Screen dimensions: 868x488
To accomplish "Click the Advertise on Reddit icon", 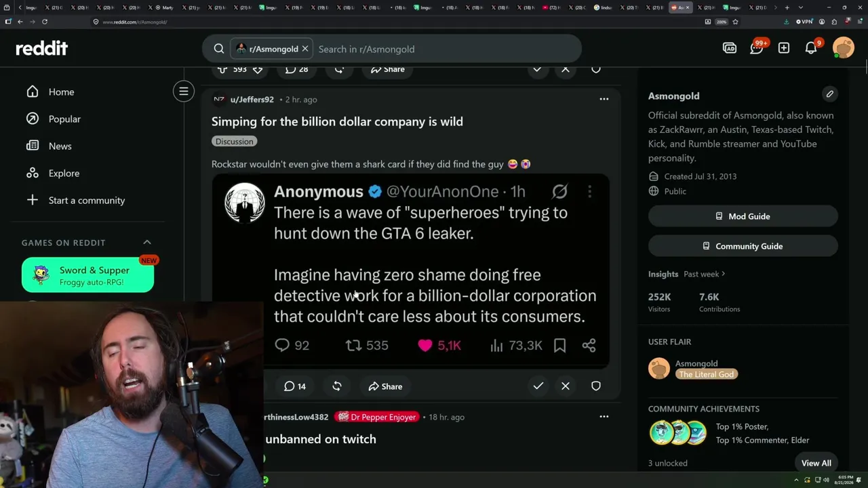I will click(x=730, y=48).
